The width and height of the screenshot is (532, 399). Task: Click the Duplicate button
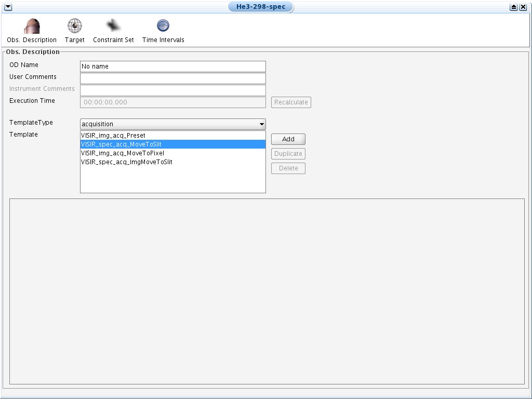288,154
